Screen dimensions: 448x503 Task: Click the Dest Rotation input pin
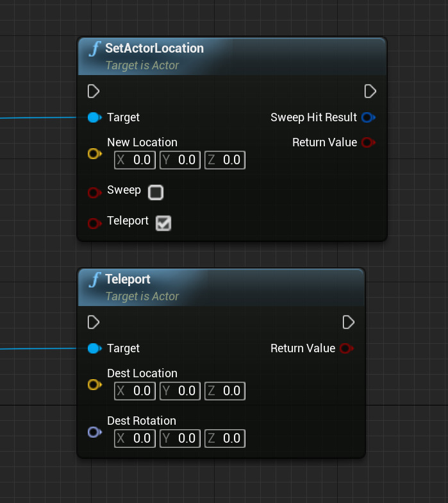pyautogui.click(x=94, y=432)
